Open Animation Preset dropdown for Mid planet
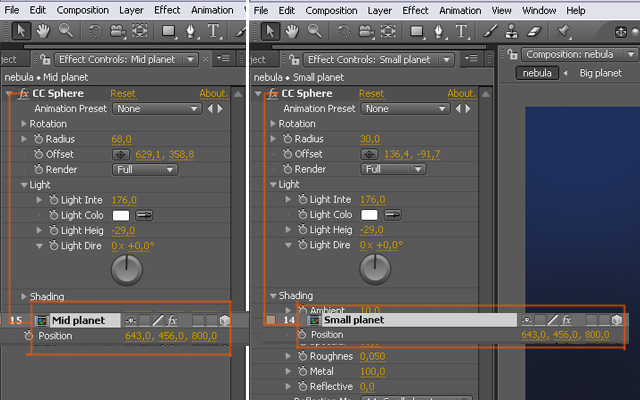640x400 pixels. [157, 109]
